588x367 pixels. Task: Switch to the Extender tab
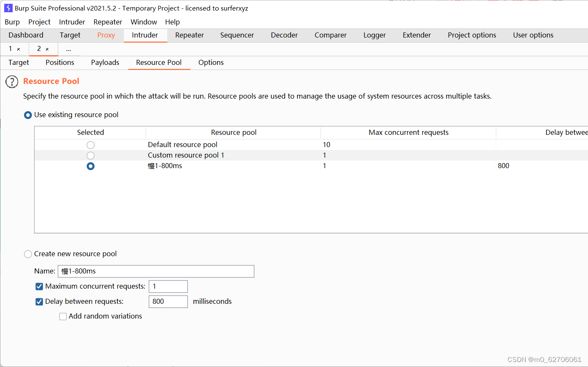(x=417, y=35)
